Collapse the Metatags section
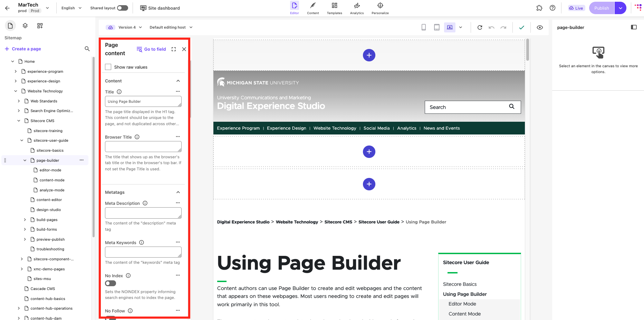Image resolution: width=644 pixels, height=320 pixels. (178, 192)
